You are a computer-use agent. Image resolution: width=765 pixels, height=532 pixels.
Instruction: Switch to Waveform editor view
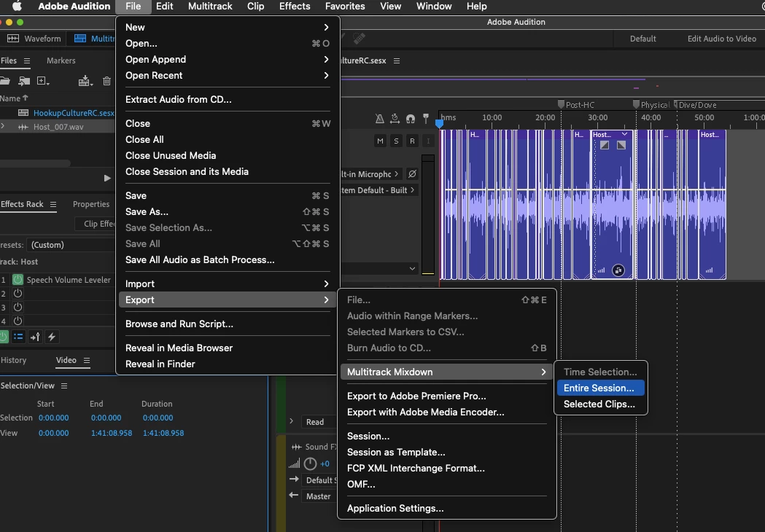pos(34,39)
